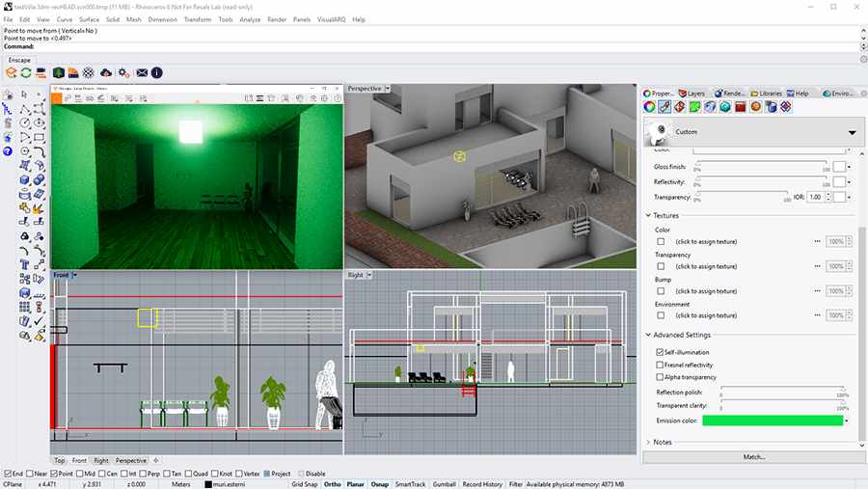The width and height of the screenshot is (868, 489).
Task: Click the IOR value input field
Action: click(816, 197)
